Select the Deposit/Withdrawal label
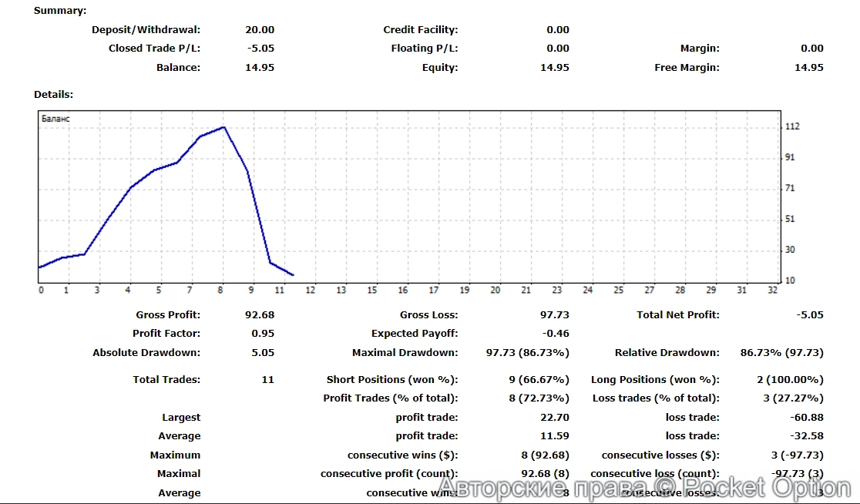860x504 pixels. coord(146,29)
